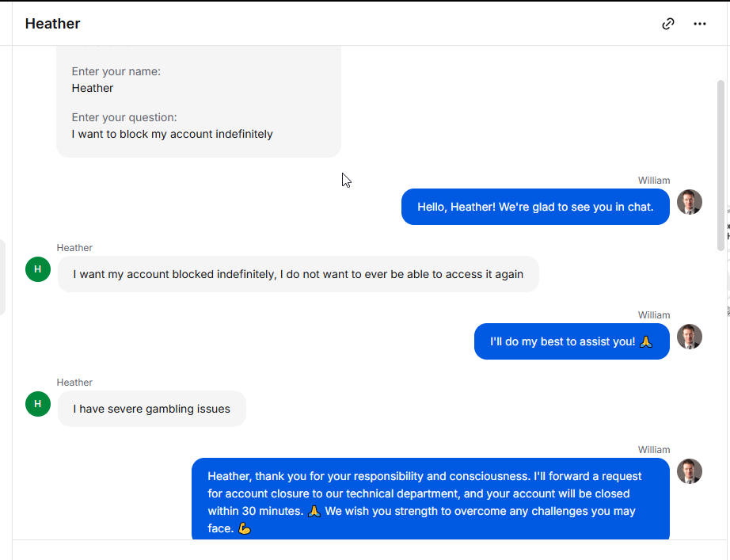Open the three-dots more options menu
Image resolution: width=730 pixels, height=560 pixels.
click(700, 24)
